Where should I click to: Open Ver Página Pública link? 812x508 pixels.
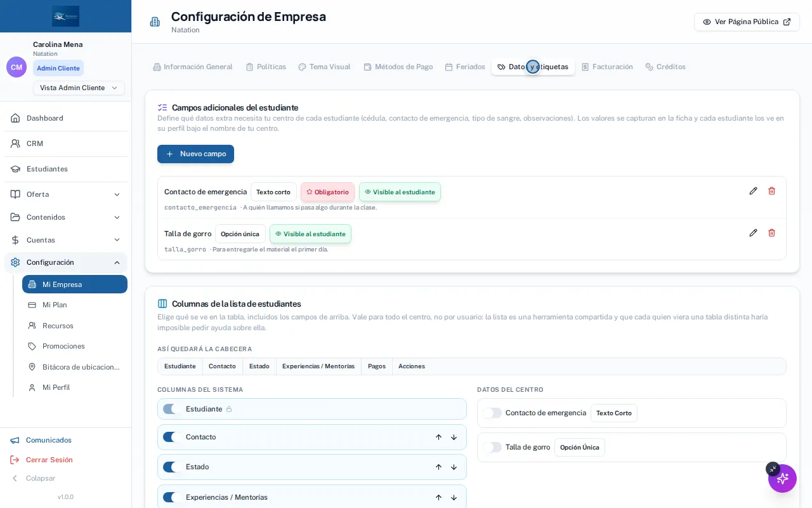pos(747,22)
